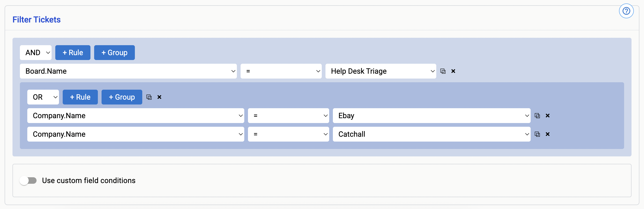Open the OR condition dropdown

click(x=43, y=97)
